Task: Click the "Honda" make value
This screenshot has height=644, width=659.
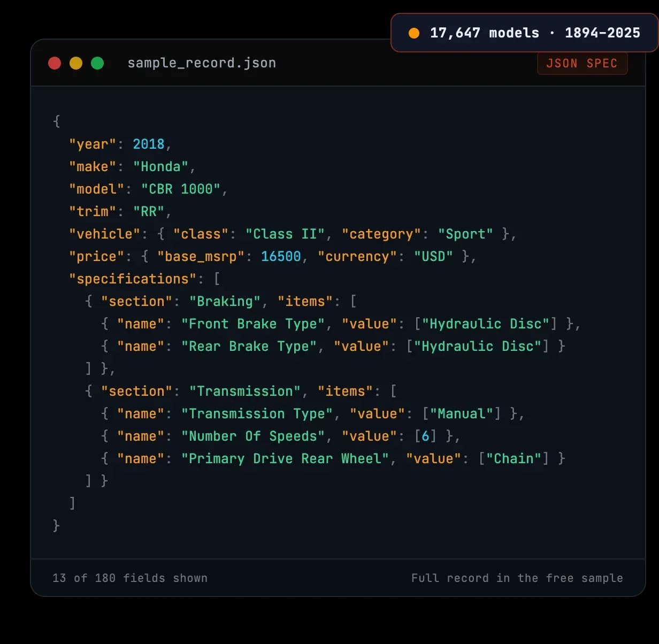Action: coord(160,167)
